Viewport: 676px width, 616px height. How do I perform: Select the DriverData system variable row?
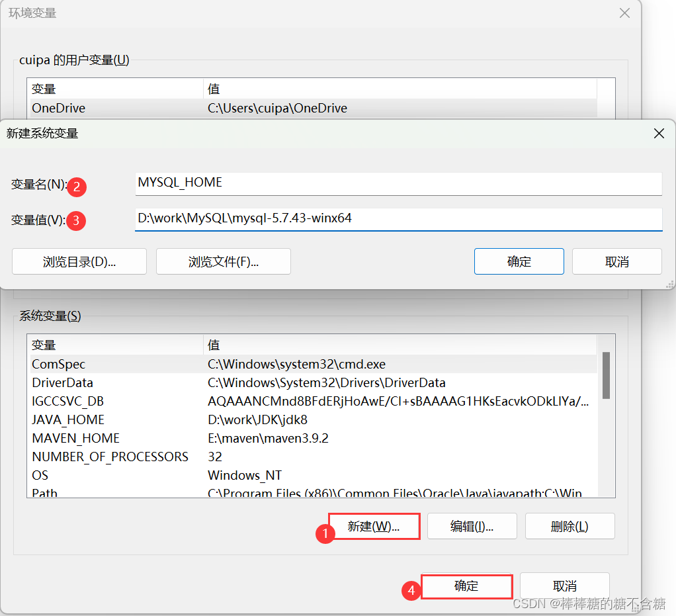[x=314, y=382]
